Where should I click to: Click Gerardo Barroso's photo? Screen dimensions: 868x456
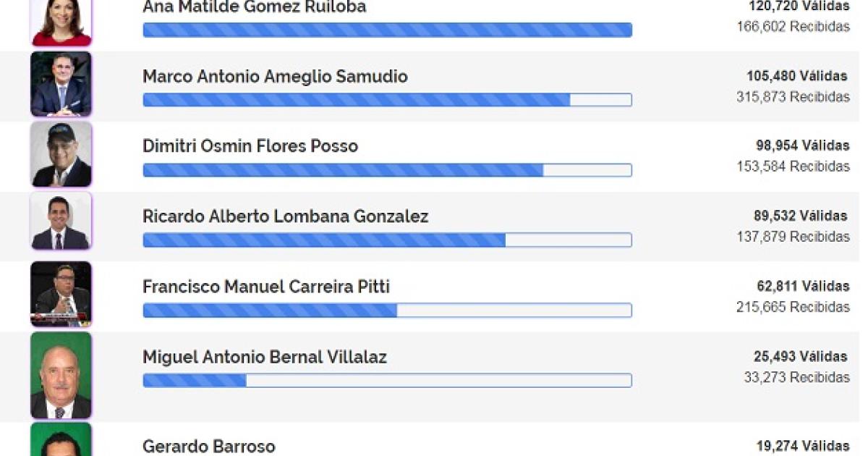click(61, 439)
